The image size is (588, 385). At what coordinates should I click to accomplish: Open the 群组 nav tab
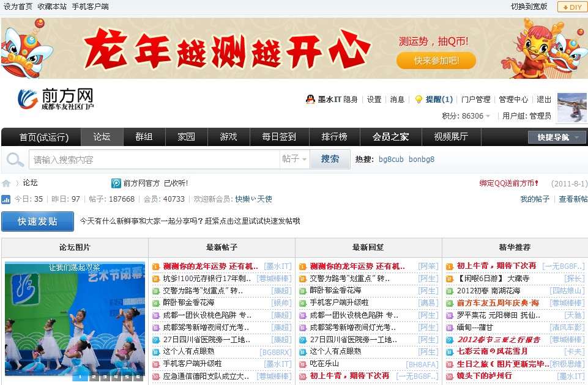[144, 137]
